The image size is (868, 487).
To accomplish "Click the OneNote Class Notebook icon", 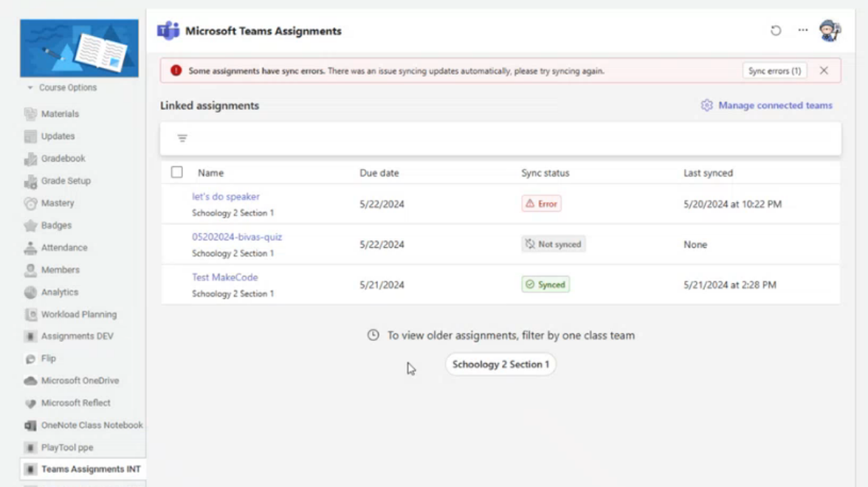I will coord(30,426).
